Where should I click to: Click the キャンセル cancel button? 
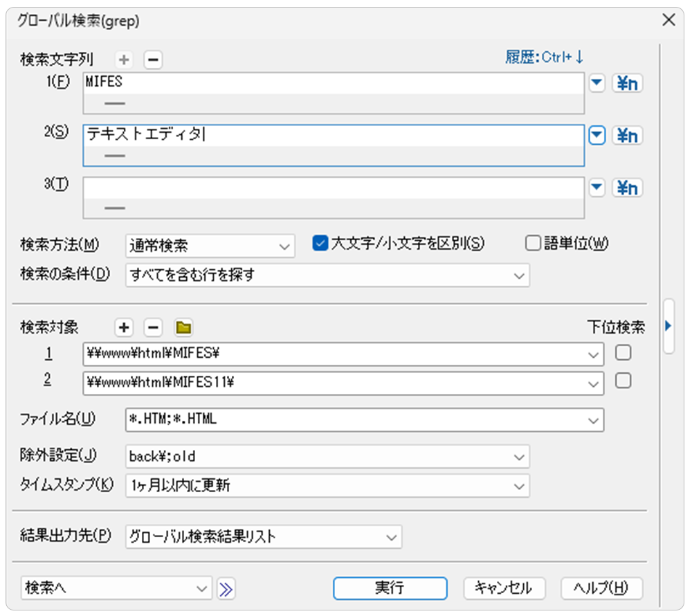[502, 588]
